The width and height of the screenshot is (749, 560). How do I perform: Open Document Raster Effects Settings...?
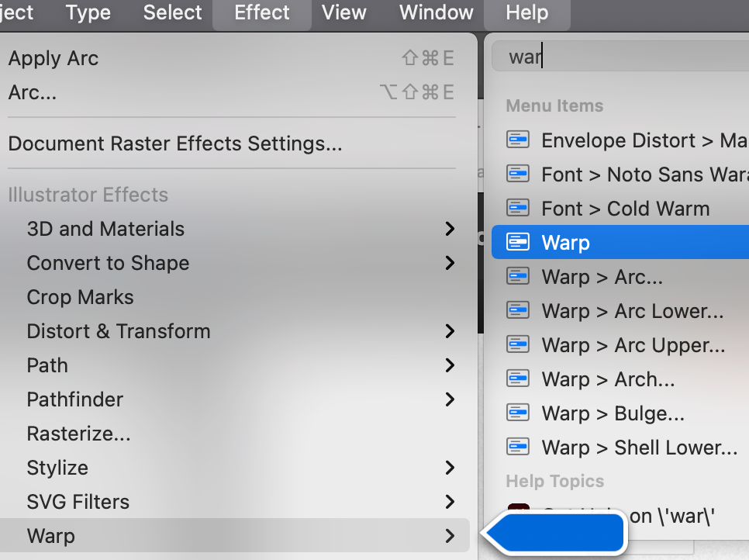pyautogui.click(x=175, y=143)
